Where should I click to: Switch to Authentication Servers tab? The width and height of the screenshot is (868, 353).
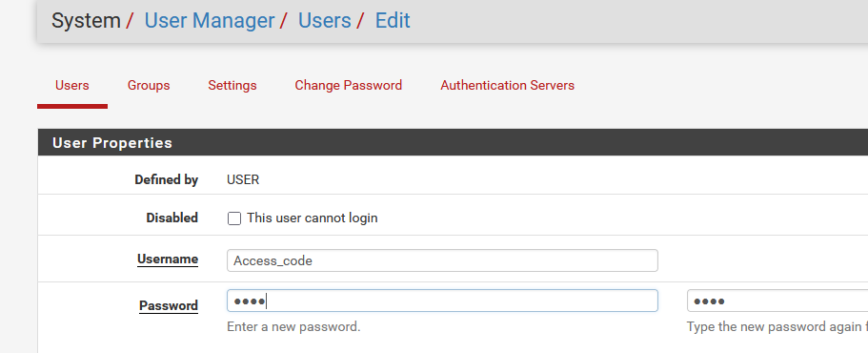coord(507,85)
